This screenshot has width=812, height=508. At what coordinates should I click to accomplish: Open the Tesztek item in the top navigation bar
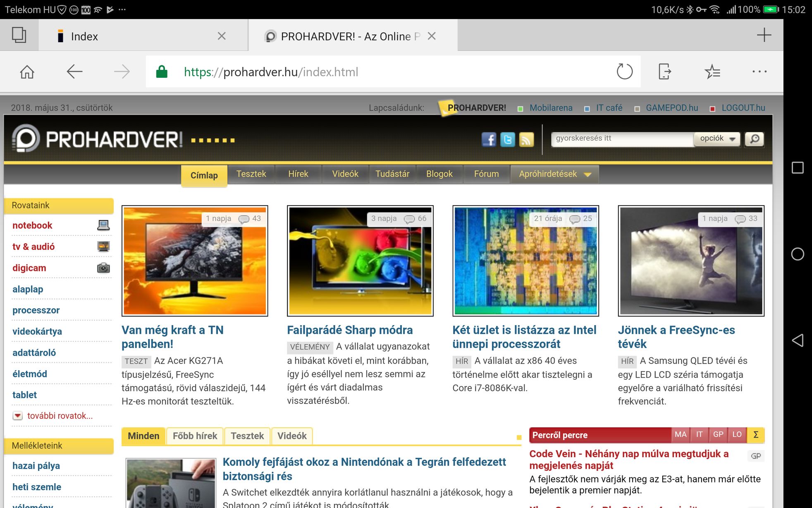251,174
